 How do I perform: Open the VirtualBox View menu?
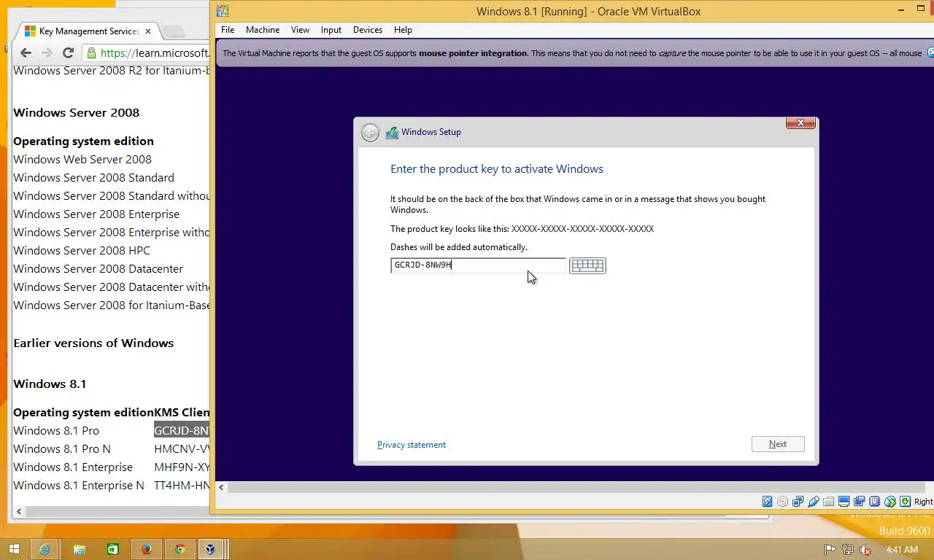(300, 30)
